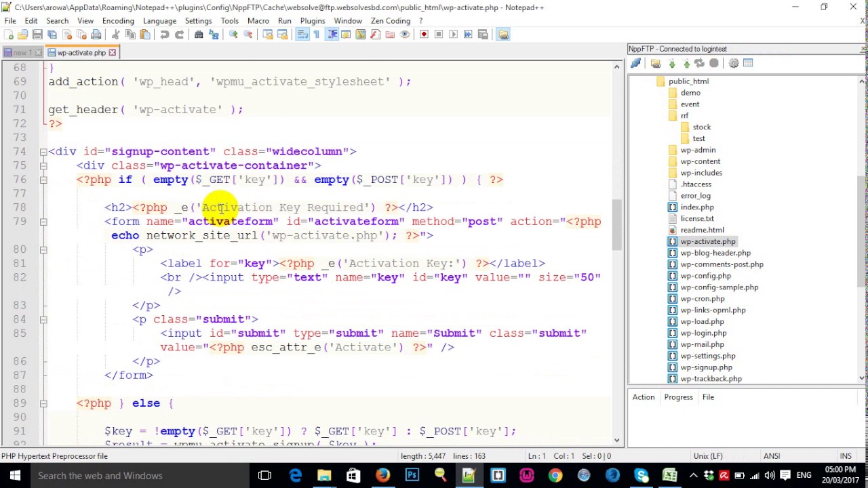Click the ANSI encoding status field
Viewport: 868px width, 488px height.
tap(771, 456)
